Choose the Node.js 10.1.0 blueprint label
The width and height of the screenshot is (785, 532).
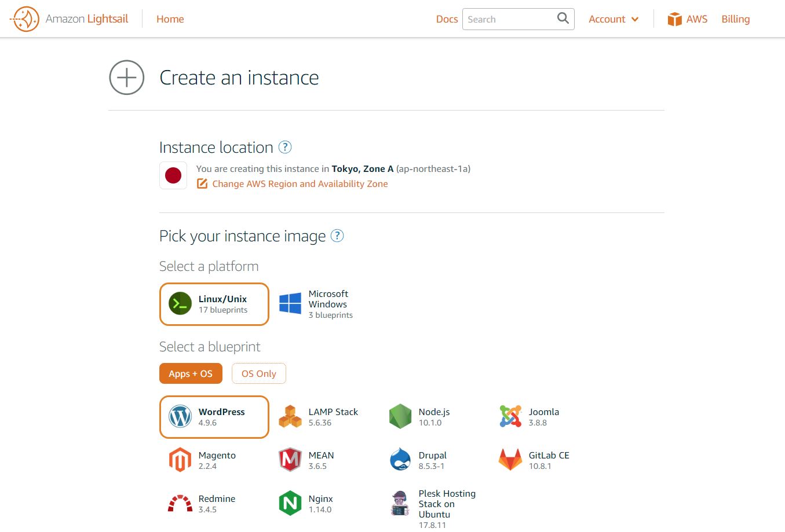[x=435, y=417]
